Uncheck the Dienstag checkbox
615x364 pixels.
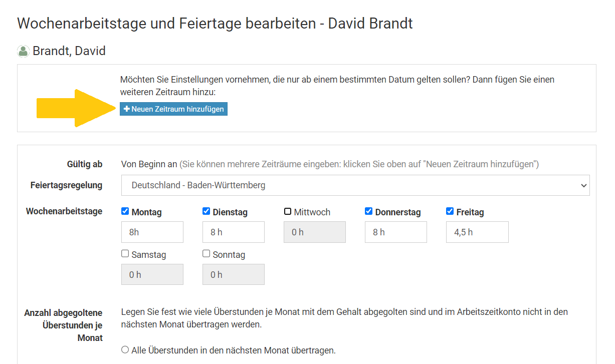pos(206,211)
